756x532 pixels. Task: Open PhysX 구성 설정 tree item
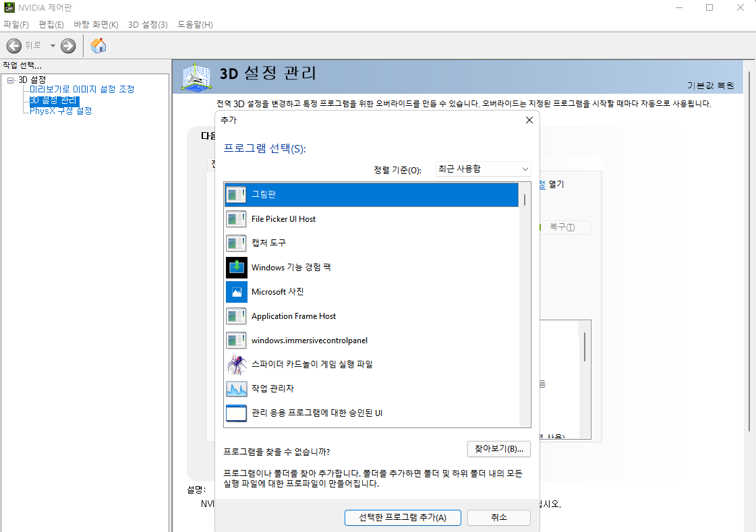pos(61,111)
